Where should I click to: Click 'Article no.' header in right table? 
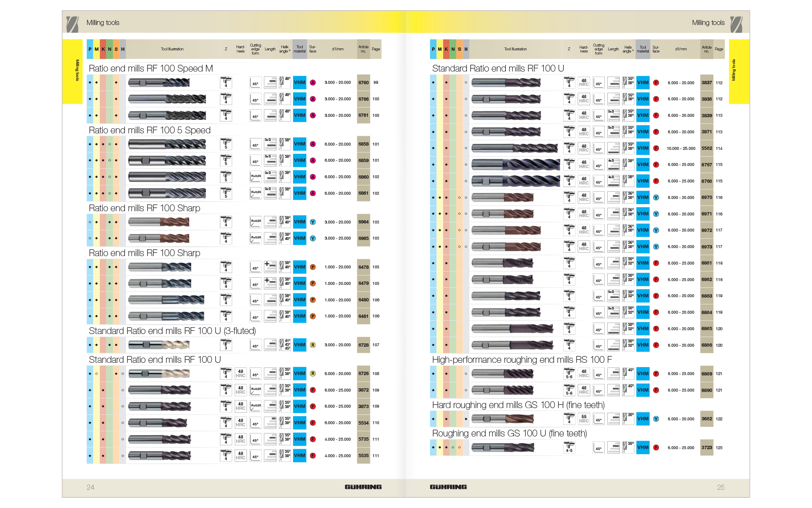pyautogui.click(x=707, y=49)
